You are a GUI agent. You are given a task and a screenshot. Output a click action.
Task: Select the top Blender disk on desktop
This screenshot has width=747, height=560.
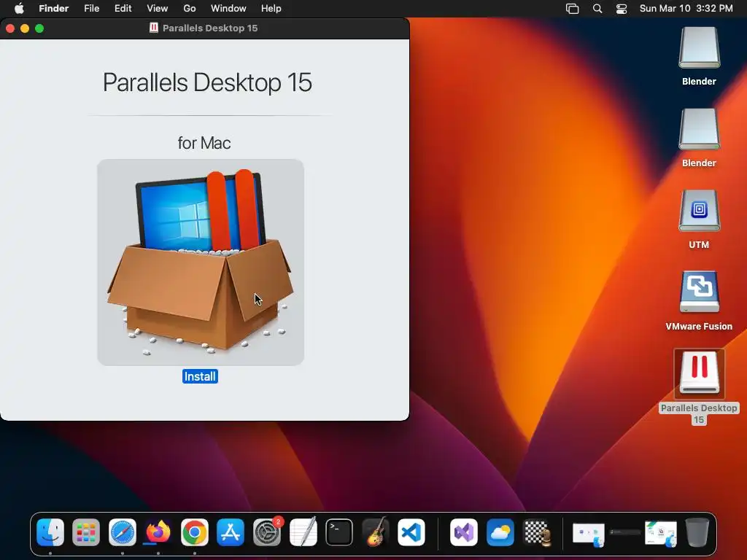click(x=699, y=47)
